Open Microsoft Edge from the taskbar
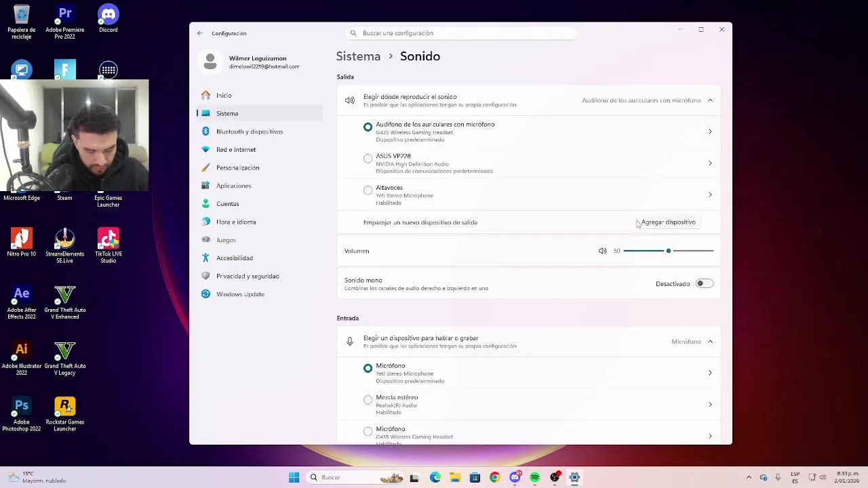The image size is (868, 488). click(435, 477)
